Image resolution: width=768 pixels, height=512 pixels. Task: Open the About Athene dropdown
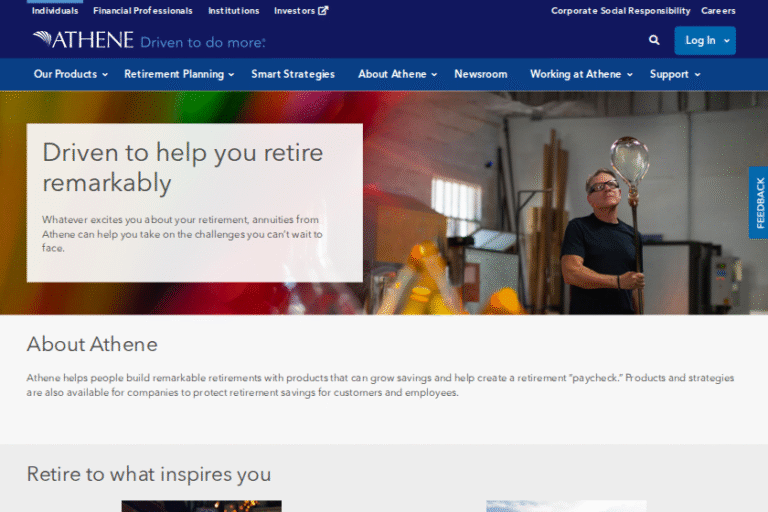397,74
